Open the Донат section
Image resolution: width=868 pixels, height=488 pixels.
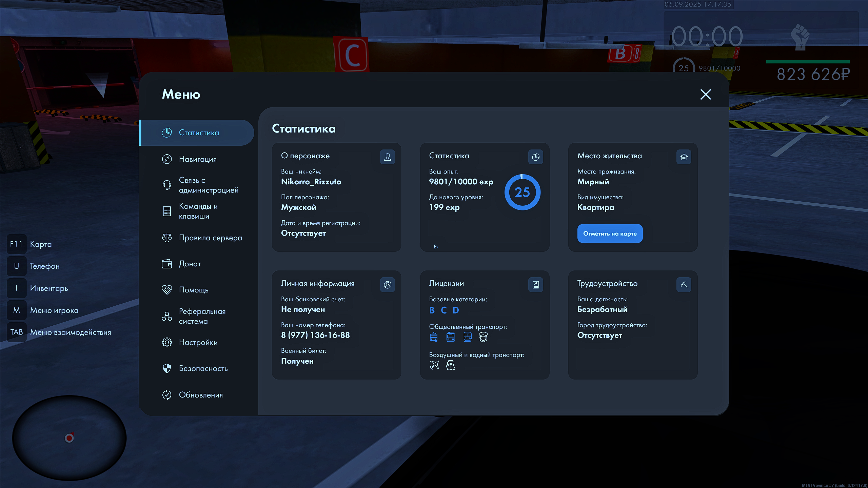click(x=190, y=264)
